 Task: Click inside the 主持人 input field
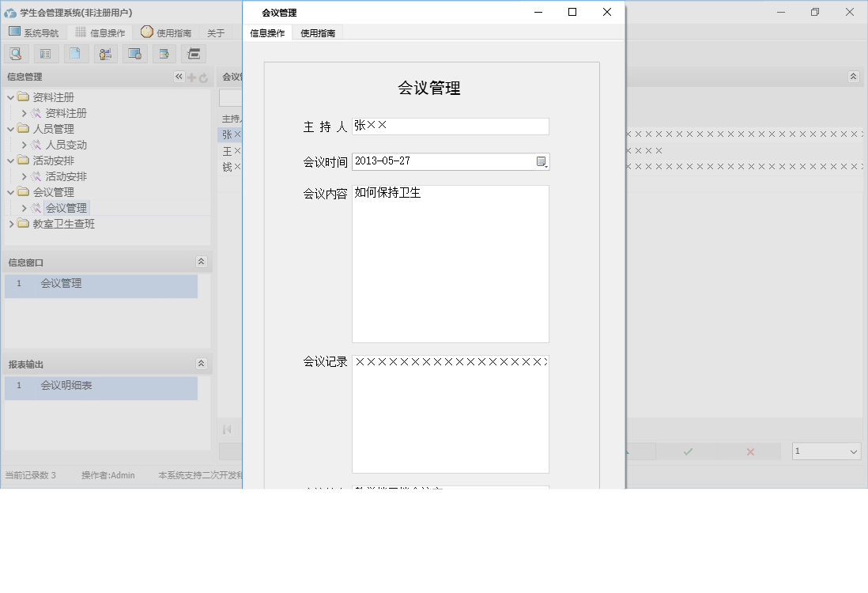451,125
